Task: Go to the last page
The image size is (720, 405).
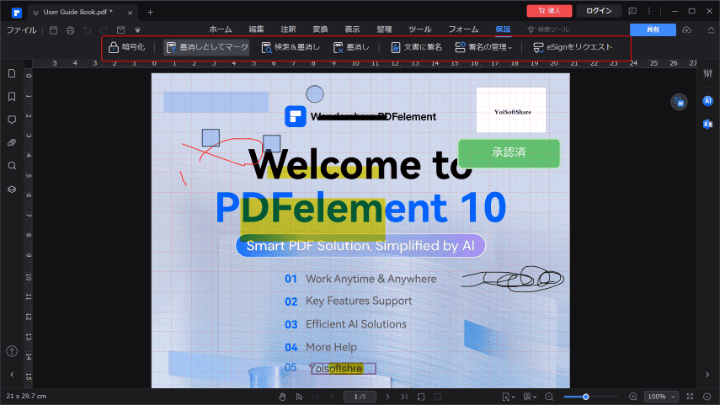Action: 404,397
